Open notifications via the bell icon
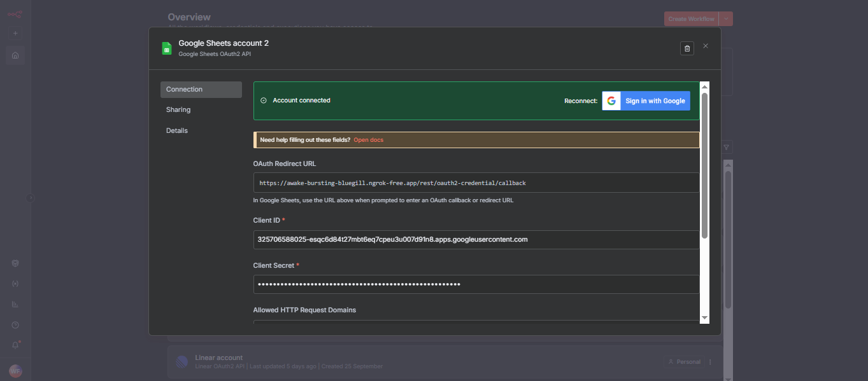This screenshot has height=381, width=868. (15, 344)
